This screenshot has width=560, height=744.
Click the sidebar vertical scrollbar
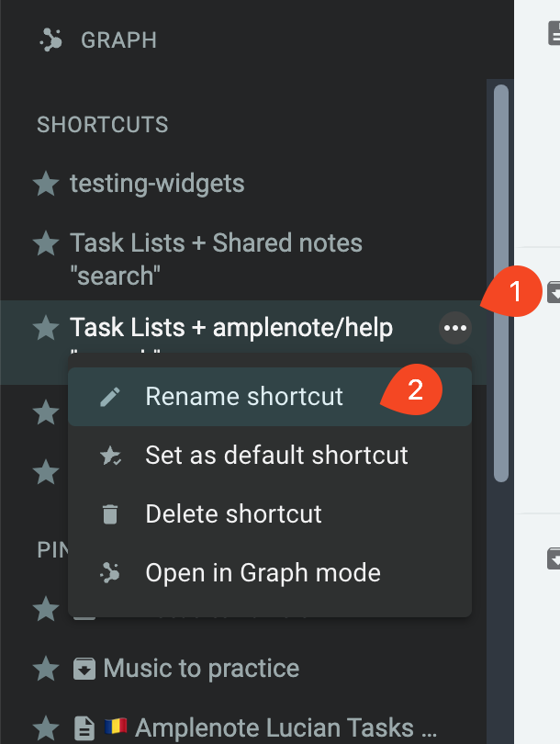point(500,283)
